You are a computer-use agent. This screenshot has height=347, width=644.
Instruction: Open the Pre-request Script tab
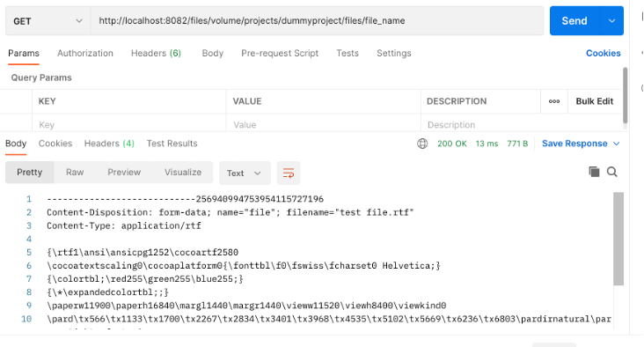[x=280, y=54]
